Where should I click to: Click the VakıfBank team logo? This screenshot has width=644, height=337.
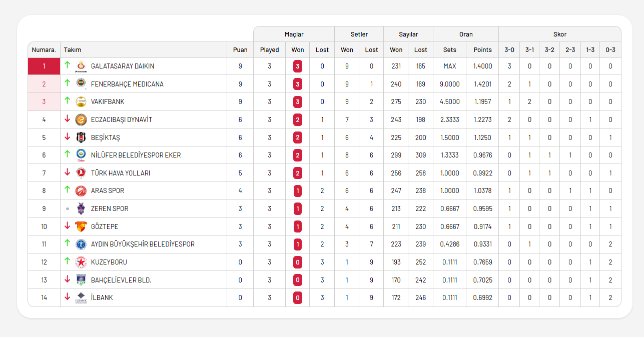tap(81, 102)
